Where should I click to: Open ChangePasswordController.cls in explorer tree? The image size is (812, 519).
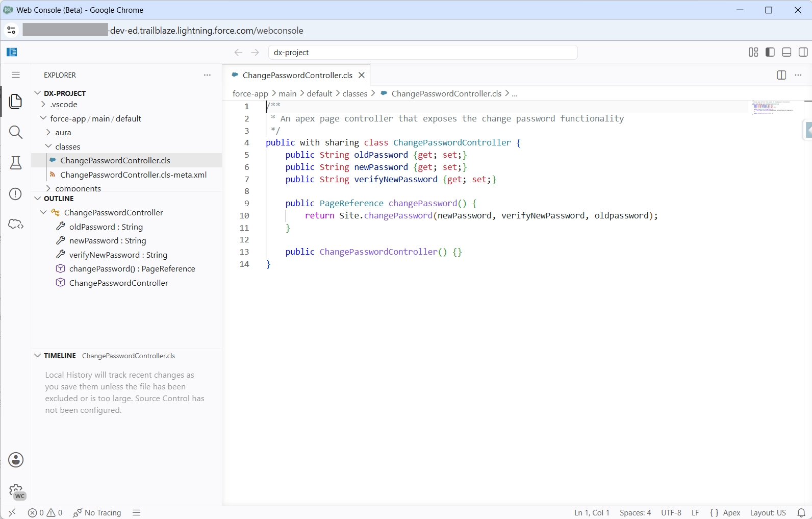point(126,160)
